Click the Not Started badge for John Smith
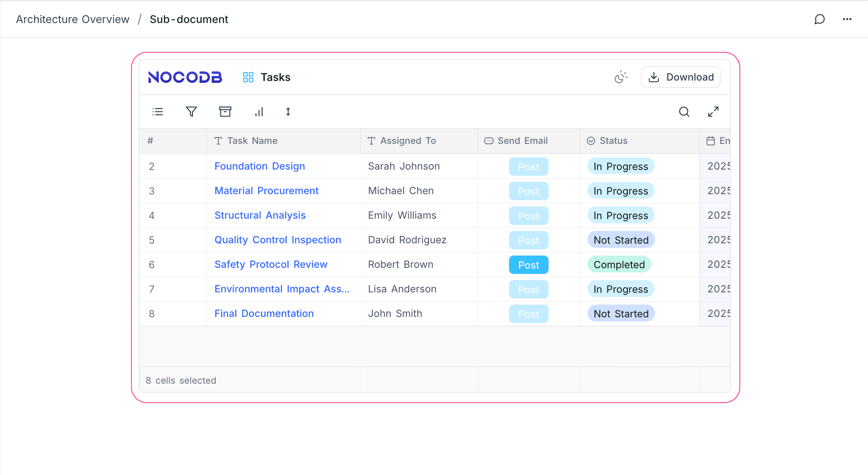Image resolution: width=868 pixels, height=475 pixels. pos(621,313)
